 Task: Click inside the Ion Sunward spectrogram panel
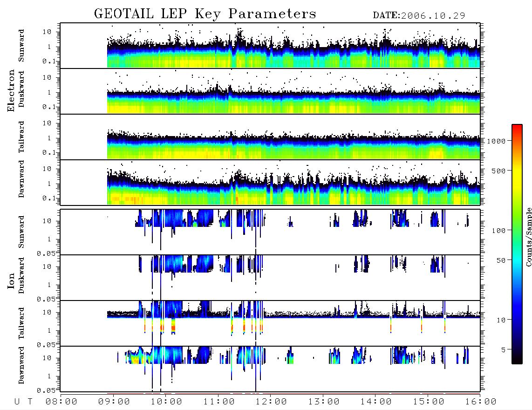[x=270, y=232]
